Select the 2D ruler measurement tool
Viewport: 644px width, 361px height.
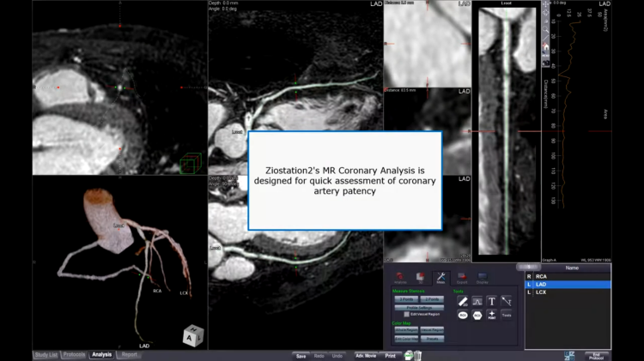point(463,302)
